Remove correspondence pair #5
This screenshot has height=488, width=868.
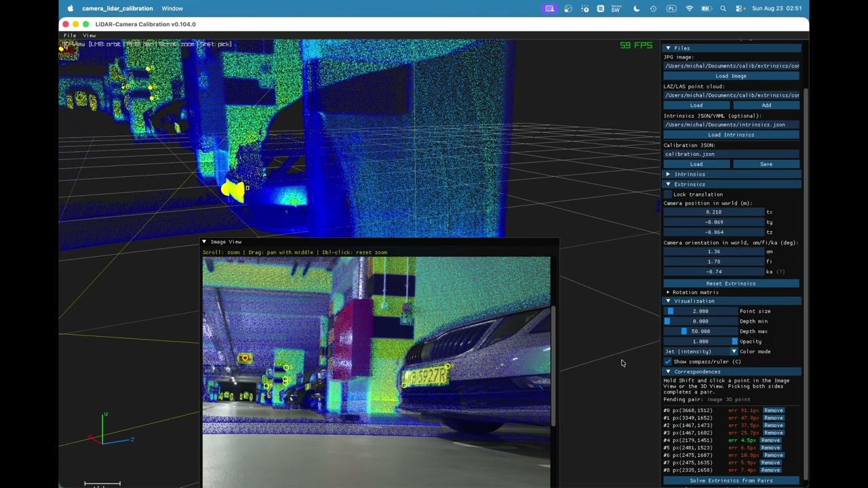coord(770,447)
